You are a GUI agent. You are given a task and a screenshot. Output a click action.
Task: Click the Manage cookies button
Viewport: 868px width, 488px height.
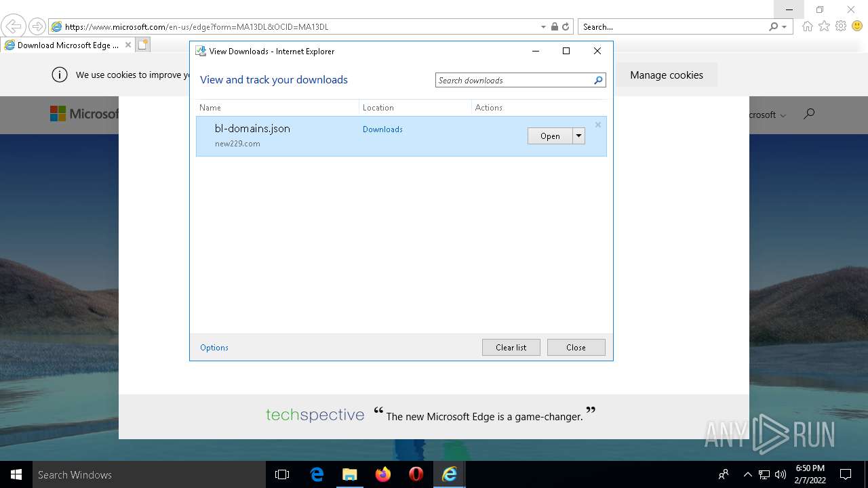click(667, 75)
